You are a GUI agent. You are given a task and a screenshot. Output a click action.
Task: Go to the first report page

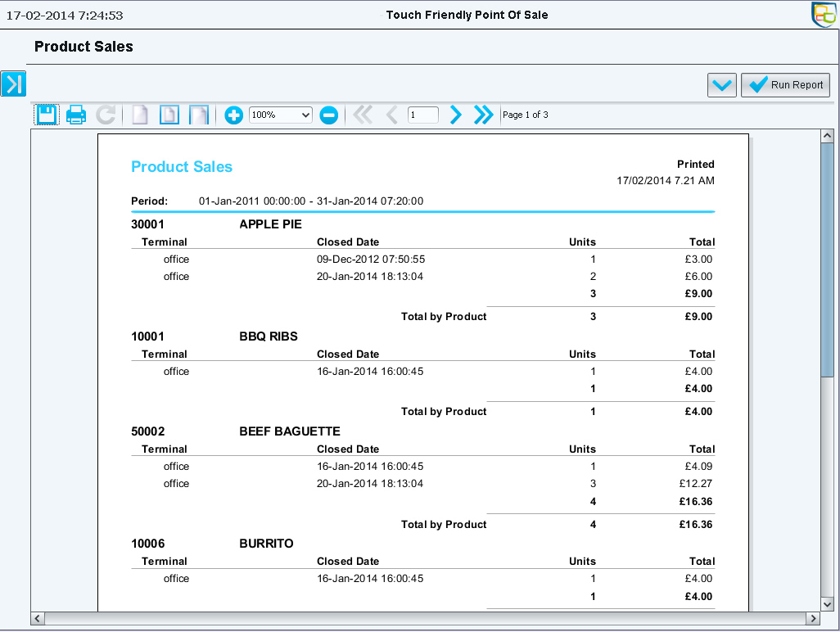[x=363, y=115]
